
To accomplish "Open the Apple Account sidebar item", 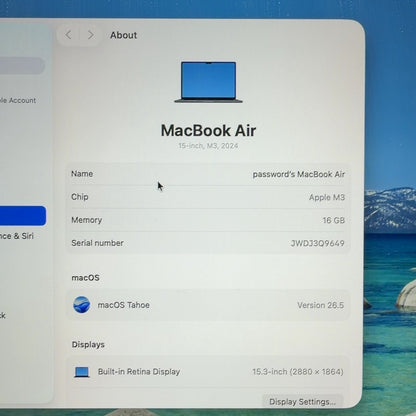I will 18,100.
